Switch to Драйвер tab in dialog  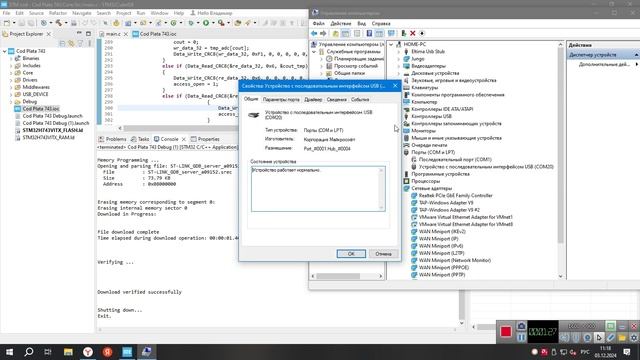click(313, 100)
